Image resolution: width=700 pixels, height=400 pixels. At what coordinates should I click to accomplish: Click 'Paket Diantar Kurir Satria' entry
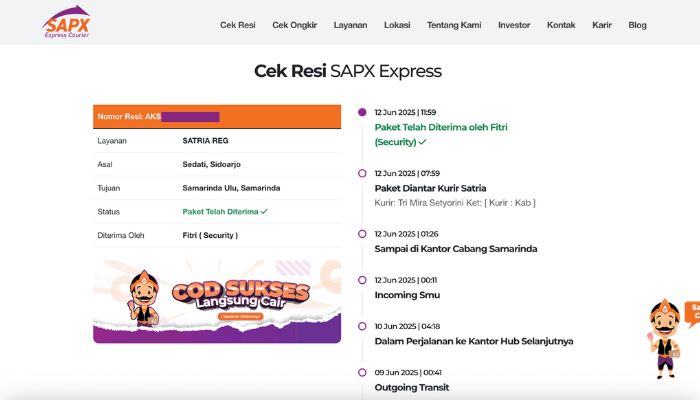pos(430,188)
